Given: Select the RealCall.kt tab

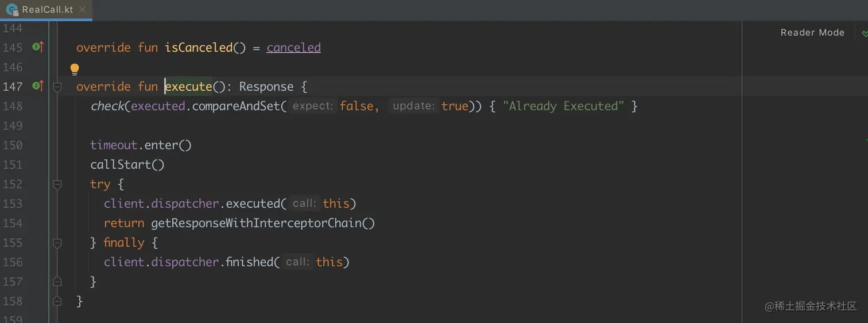Looking at the screenshot, I should point(48,10).
